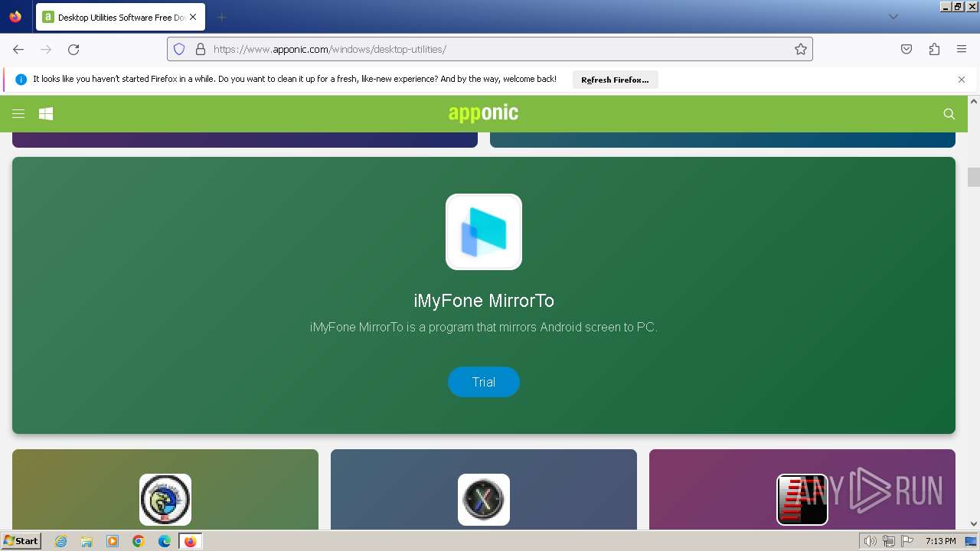The width and height of the screenshot is (980, 551).
Task: Click the 7:13 PM system clock
Action: [940, 541]
